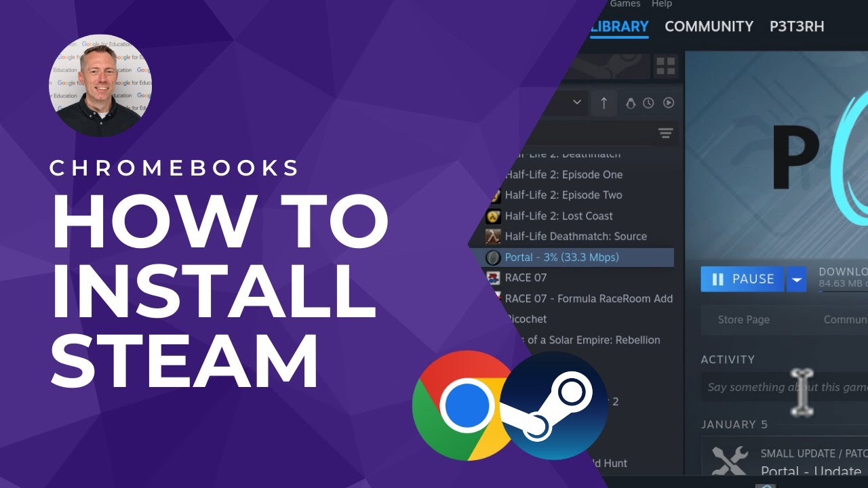Screen dimensions: 868x488
Task: Pause the Portal download
Action: coord(742,279)
